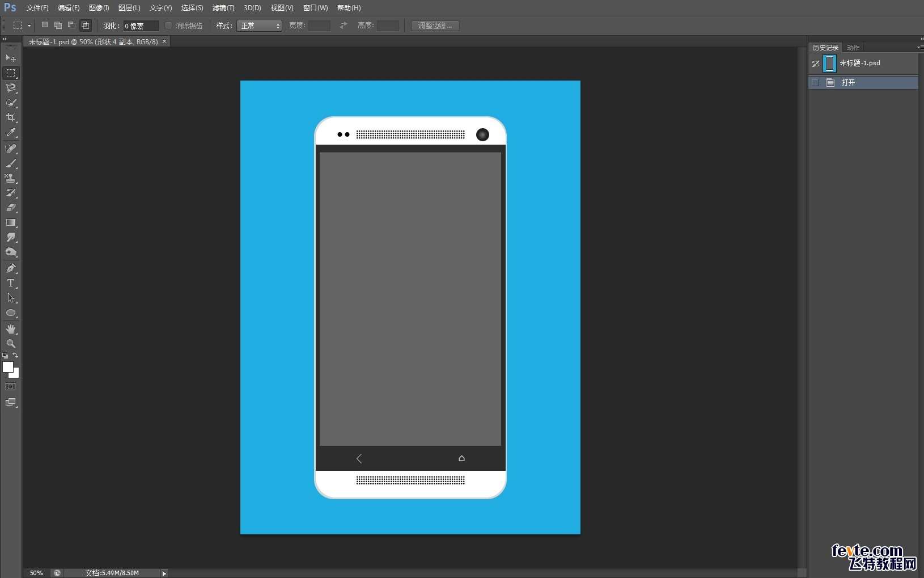Reset default foreground and background colors

coord(5,356)
